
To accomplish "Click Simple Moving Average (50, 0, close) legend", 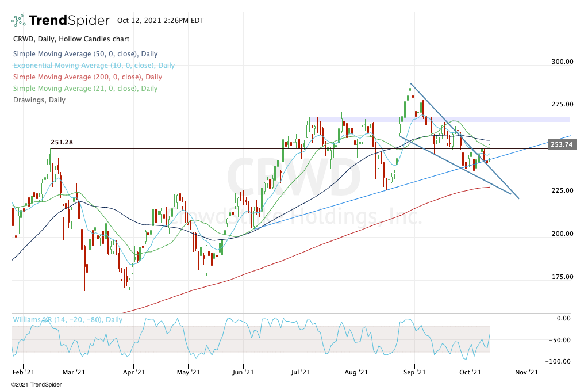I will point(86,54).
